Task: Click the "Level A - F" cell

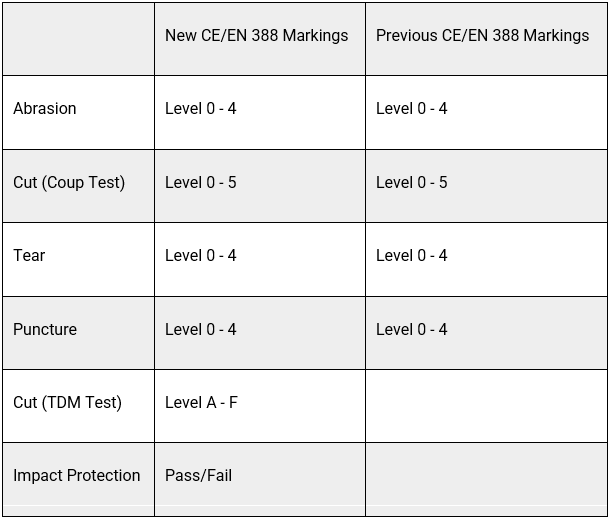Action: coord(201,403)
